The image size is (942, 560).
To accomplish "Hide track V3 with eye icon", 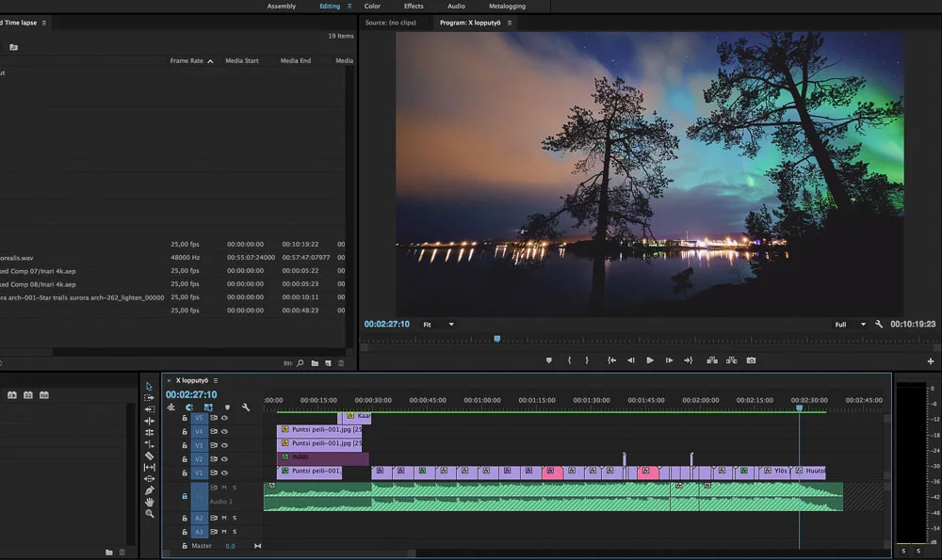I will point(224,445).
